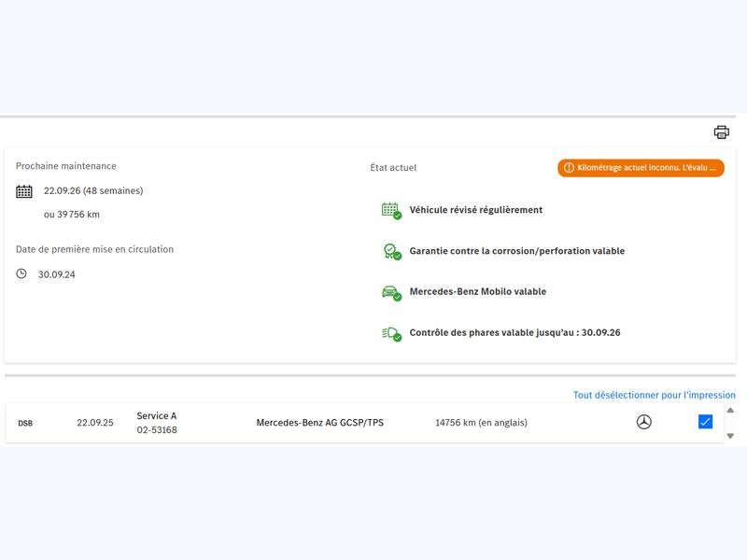Viewport: 747px width, 560px height.
Task: Click the corrosion warranty status icon
Action: tap(391, 251)
